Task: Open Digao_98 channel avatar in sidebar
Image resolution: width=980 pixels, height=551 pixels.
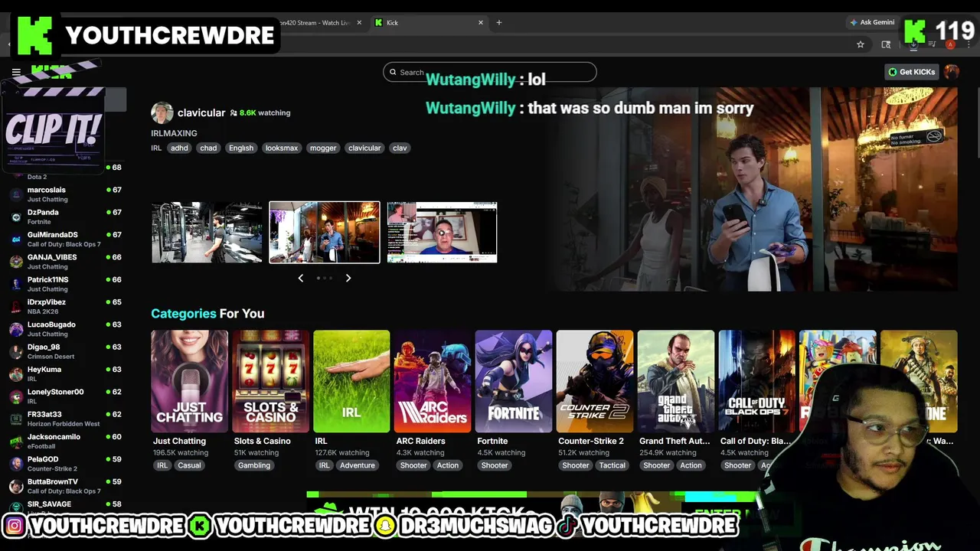Action: click(x=16, y=351)
